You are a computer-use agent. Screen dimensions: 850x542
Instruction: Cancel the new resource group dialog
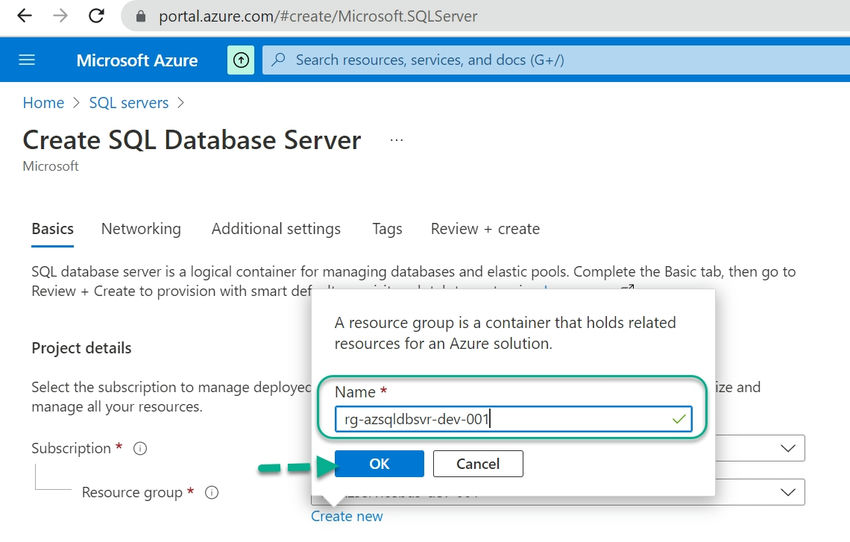point(478,464)
